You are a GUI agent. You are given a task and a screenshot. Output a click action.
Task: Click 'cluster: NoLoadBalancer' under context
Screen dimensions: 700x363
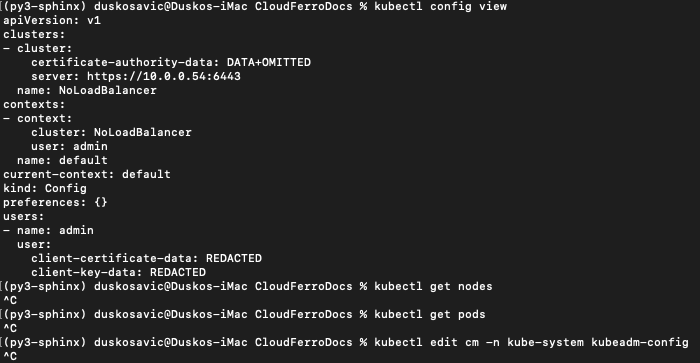pyautogui.click(x=111, y=132)
